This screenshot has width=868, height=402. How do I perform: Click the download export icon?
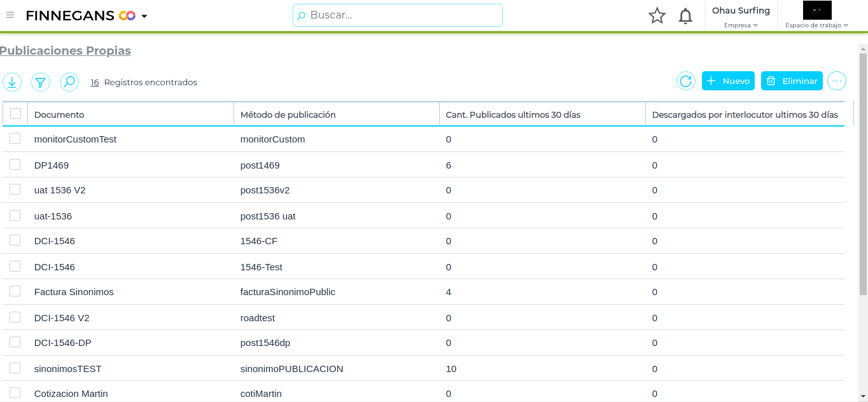click(x=12, y=82)
